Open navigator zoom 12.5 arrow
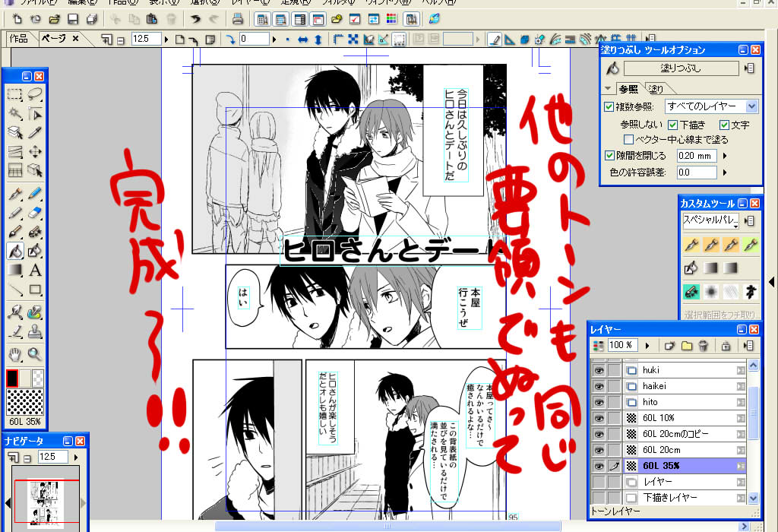Screen dimensions: 778x532 [x=76, y=457]
